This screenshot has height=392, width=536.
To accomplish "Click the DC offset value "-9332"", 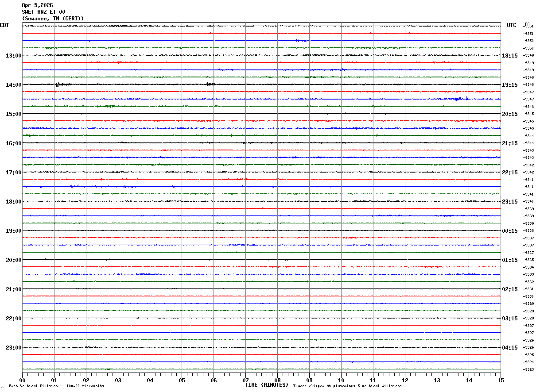I will 529,282.
